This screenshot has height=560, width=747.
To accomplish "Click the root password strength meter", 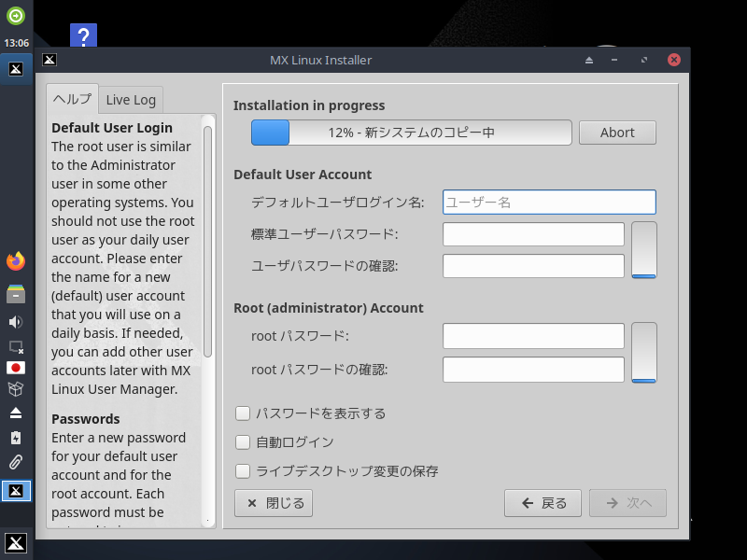I will pos(644,353).
